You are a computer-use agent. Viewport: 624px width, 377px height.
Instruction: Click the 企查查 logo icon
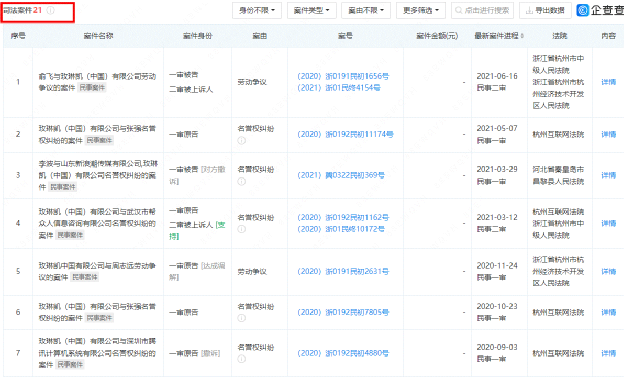[583, 10]
